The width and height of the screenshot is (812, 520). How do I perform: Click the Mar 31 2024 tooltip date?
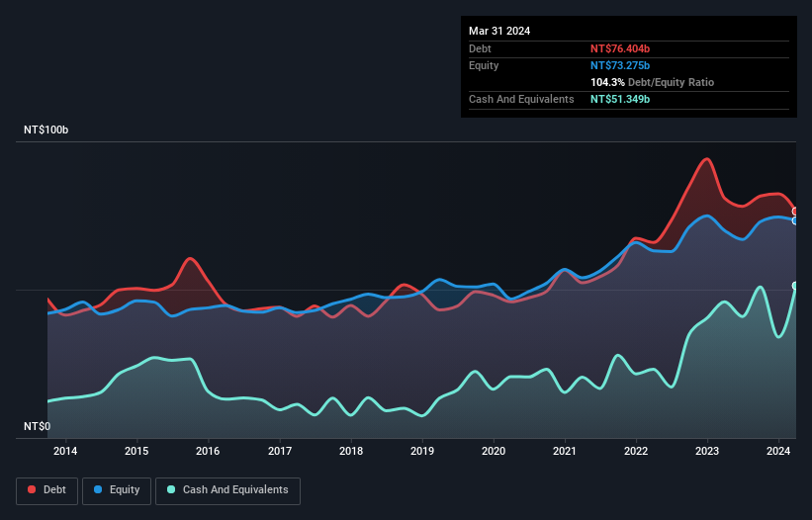click(x=499, y=31)
